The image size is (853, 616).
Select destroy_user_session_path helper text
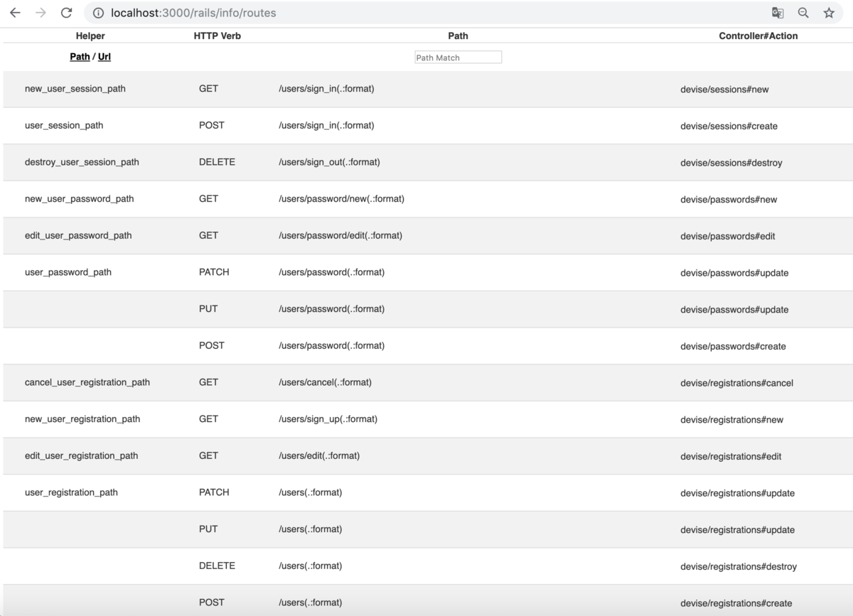click(82, 163)
